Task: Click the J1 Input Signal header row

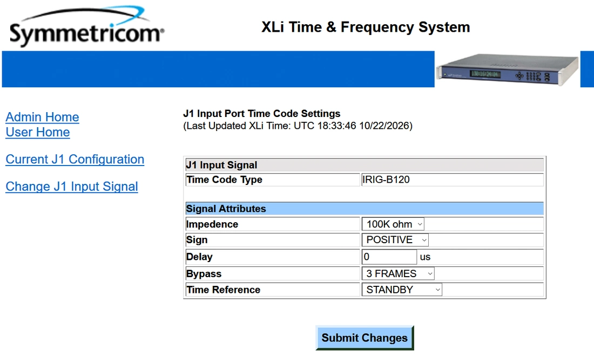Action: [x=364, y=165]
